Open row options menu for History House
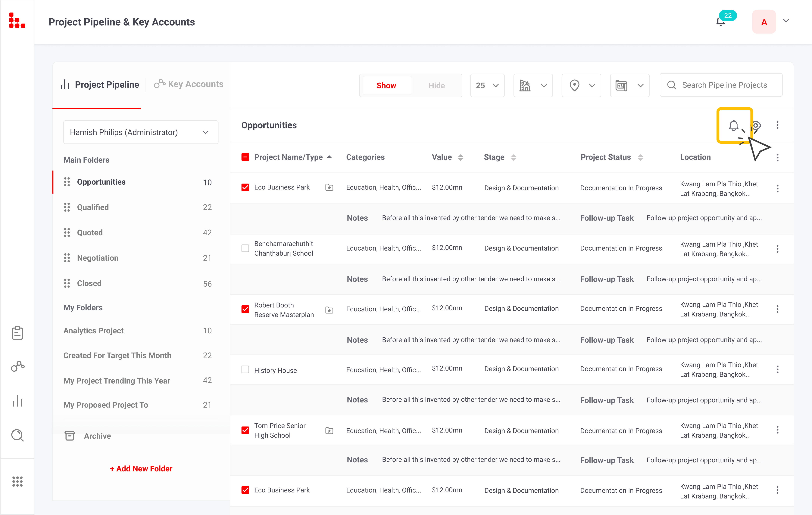812x515 pixels. point(777,369)
